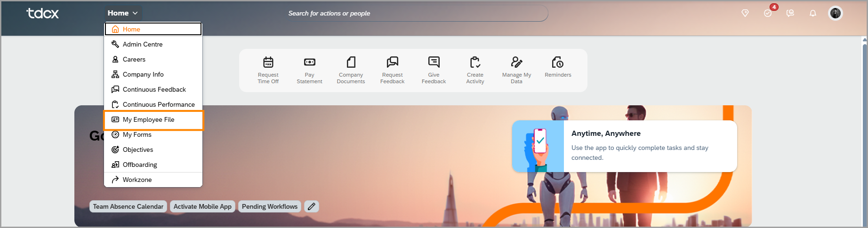This screenshot has width=868, height=228.
Task: Open the diamond icon in the header
Action: [745, 13]
